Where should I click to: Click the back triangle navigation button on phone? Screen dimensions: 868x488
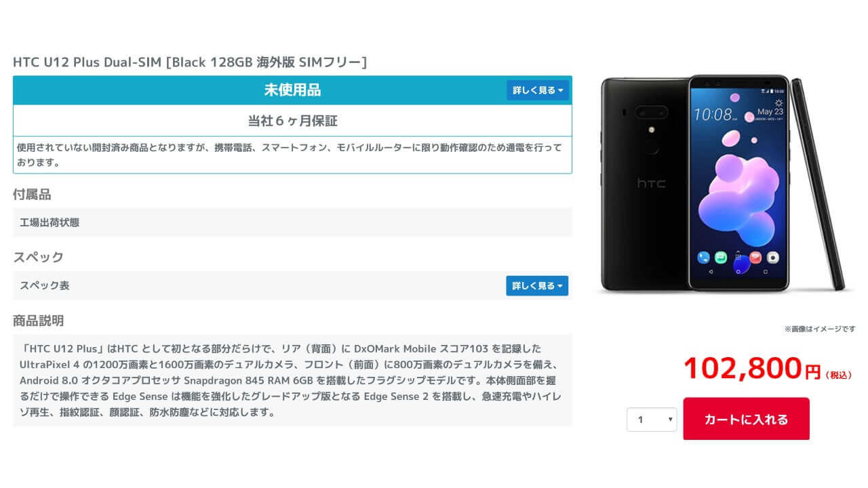click(711, 271)
